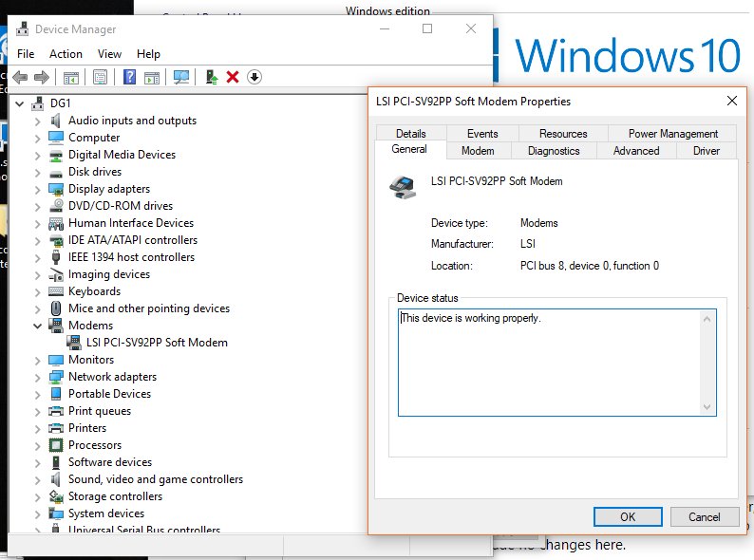754x560 pixels.
Task: Expand the Software devices category
Action: click(x=37, y=462)
